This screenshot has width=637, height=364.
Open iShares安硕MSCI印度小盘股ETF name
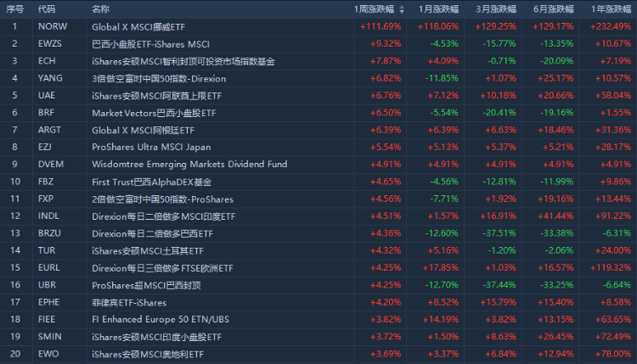(157, 337)
